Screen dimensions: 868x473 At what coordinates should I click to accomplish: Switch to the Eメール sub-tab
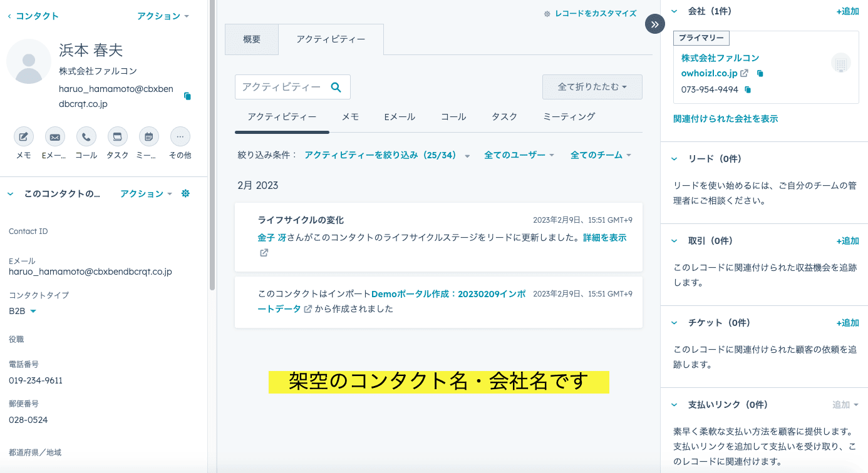tap(400, 117)
